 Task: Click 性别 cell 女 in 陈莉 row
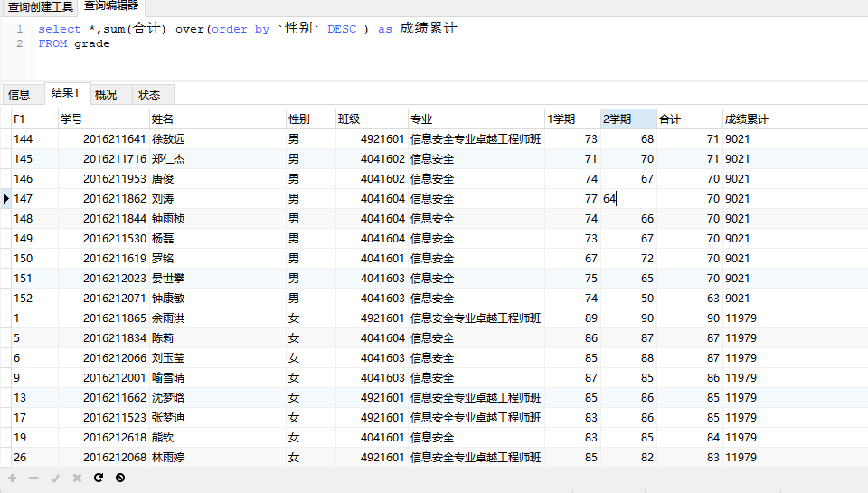310,338
